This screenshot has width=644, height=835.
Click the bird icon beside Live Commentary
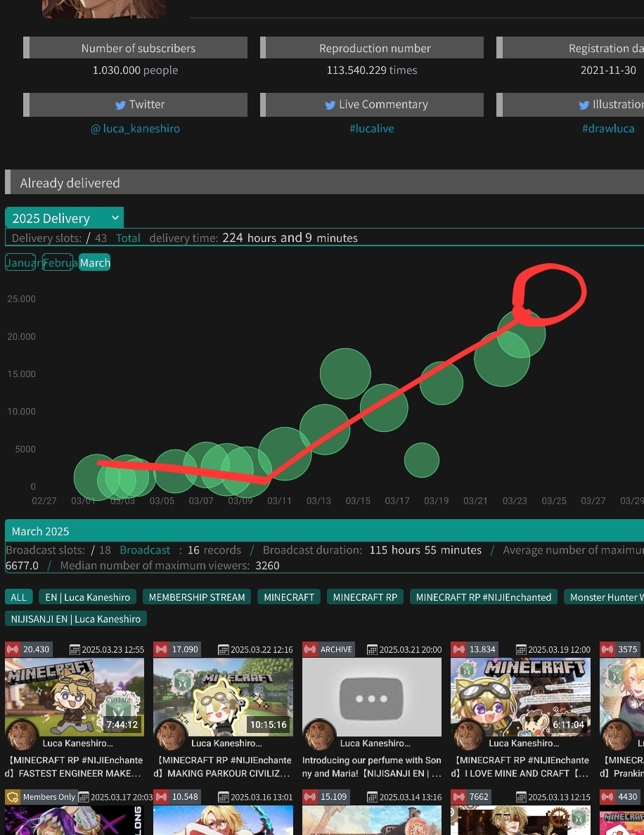330,105
